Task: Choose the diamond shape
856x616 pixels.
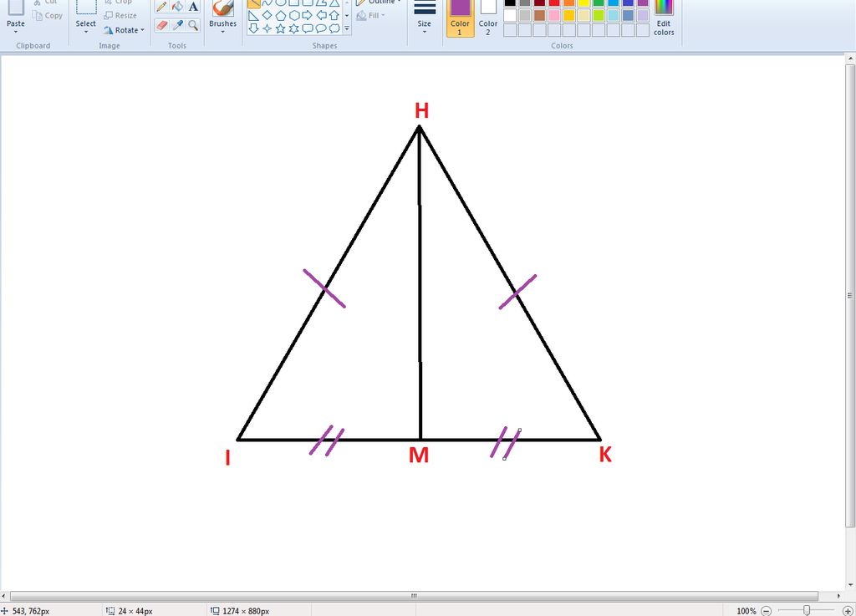Action: (x=267, y=15)
